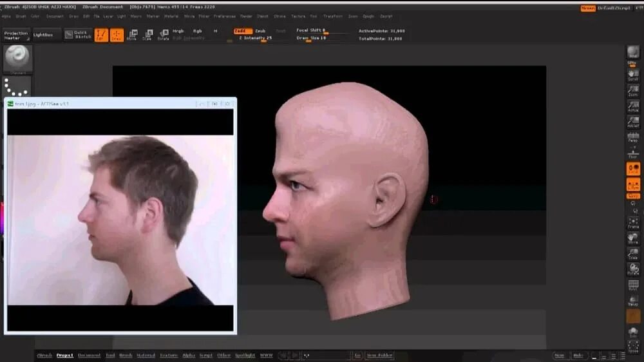Open Projection Master
Image resolution: width=644 pixels, height=362 pixels.
coord(16,35)
